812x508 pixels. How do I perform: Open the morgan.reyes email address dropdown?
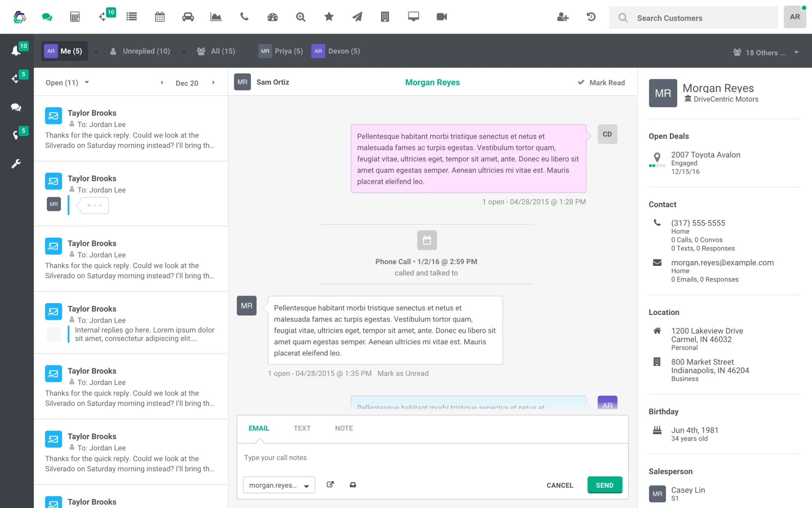(279, 485)
